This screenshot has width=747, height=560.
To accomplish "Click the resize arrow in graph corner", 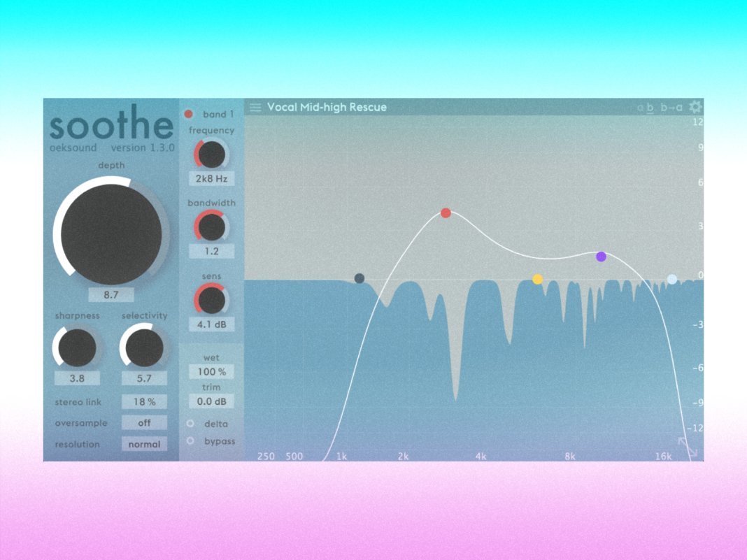I will [x=688, y=447].
